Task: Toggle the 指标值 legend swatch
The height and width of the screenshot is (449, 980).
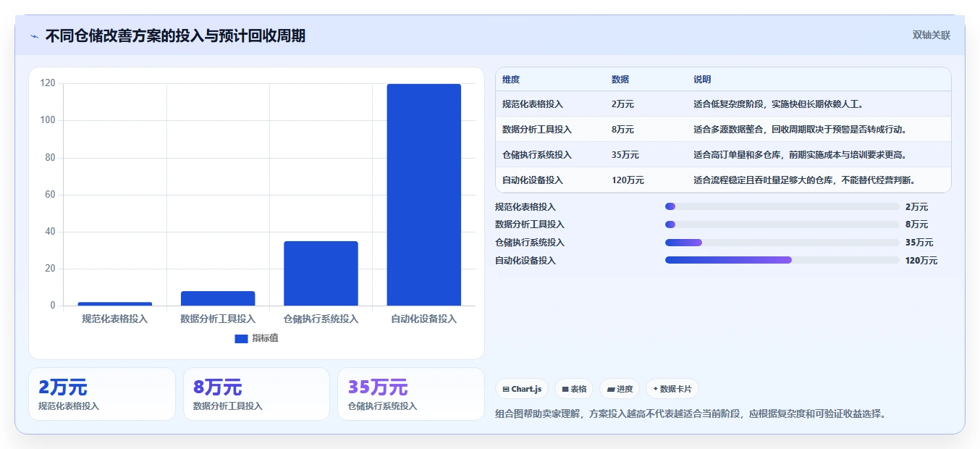Action: click(x=241, y=339)
